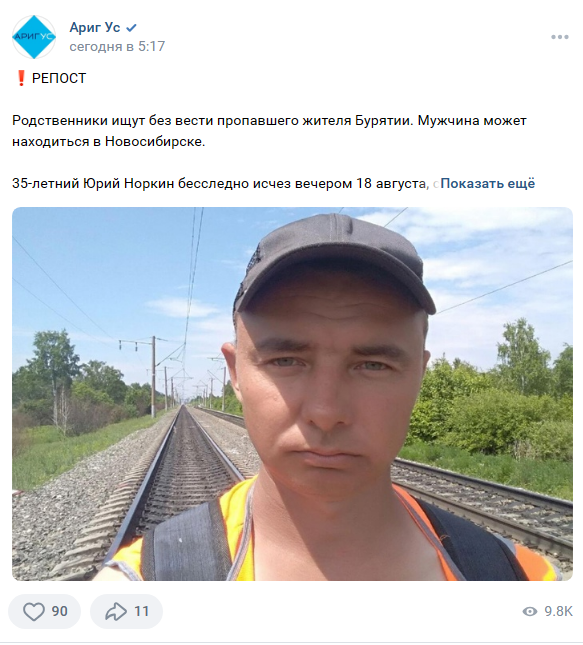The width and height of the screenshot is (583, 645).
Task: Like the post with the heart icon
Action: tap(33, 611)
